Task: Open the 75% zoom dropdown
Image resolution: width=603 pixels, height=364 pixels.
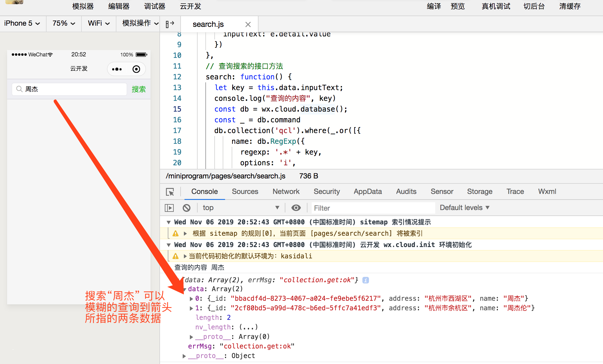Action: pyautogui.click(x=64, y=23)
